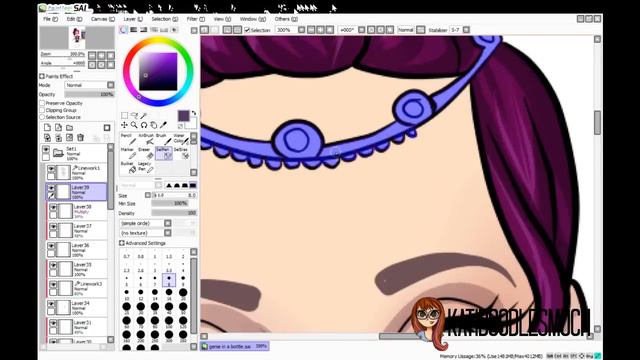Image resolution: width=640 pixels, height=360 pixels.
Task: Select the AirBrush tool
Action: tap(146, 139)
